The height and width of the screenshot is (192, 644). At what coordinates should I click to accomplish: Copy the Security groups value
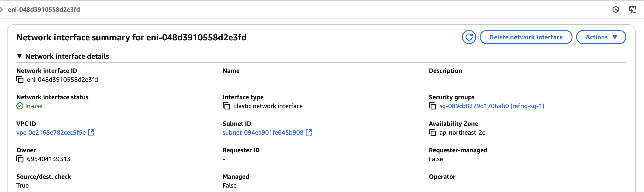[433, 106]
